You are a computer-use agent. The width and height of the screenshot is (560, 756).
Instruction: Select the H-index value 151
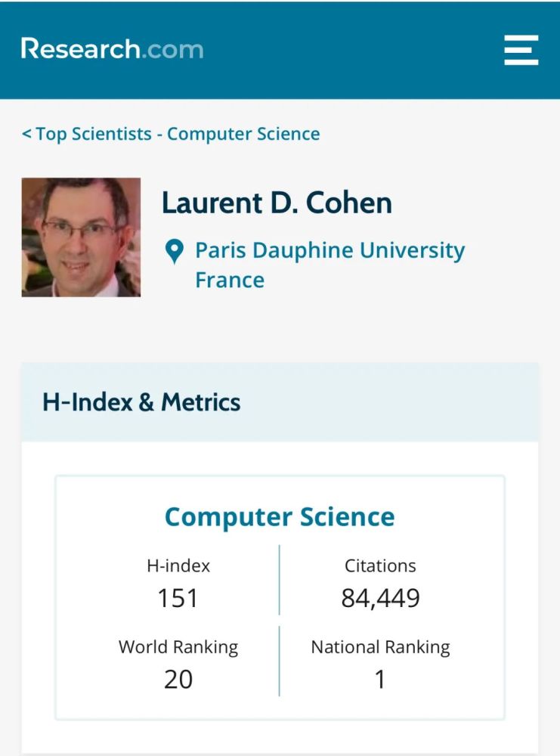(178, 598)
